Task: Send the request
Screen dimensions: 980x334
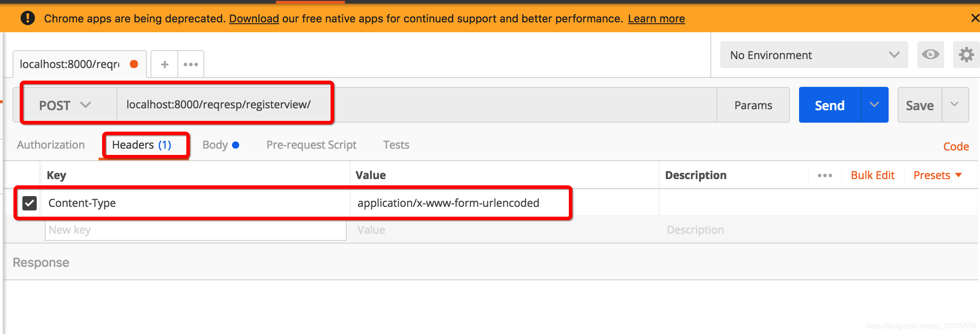Action: tap(830, 105)
